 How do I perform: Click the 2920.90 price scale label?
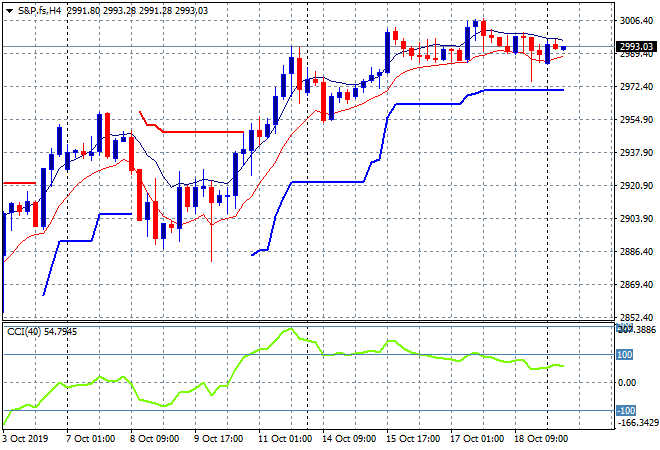636,186
